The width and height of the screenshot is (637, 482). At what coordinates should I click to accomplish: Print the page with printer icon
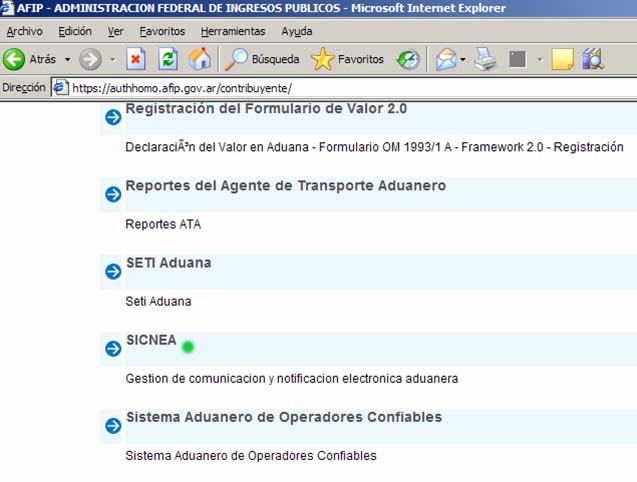click(485, 59)
